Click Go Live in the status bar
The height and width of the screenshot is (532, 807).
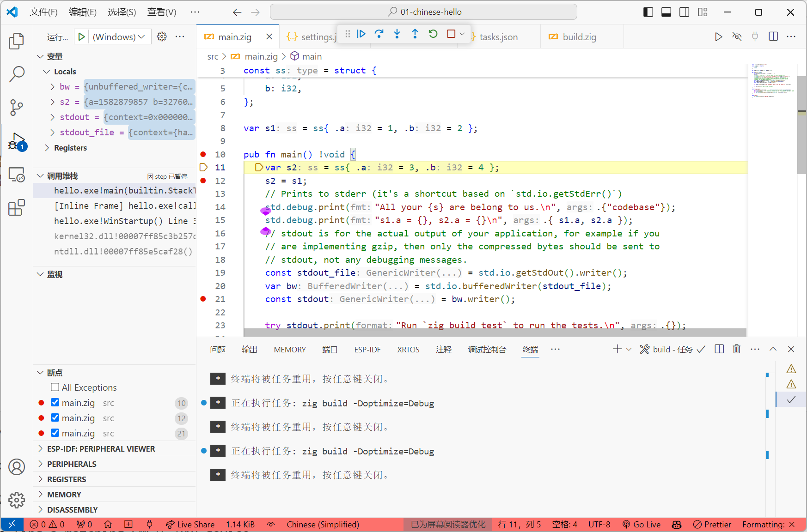tap(641, 524)
